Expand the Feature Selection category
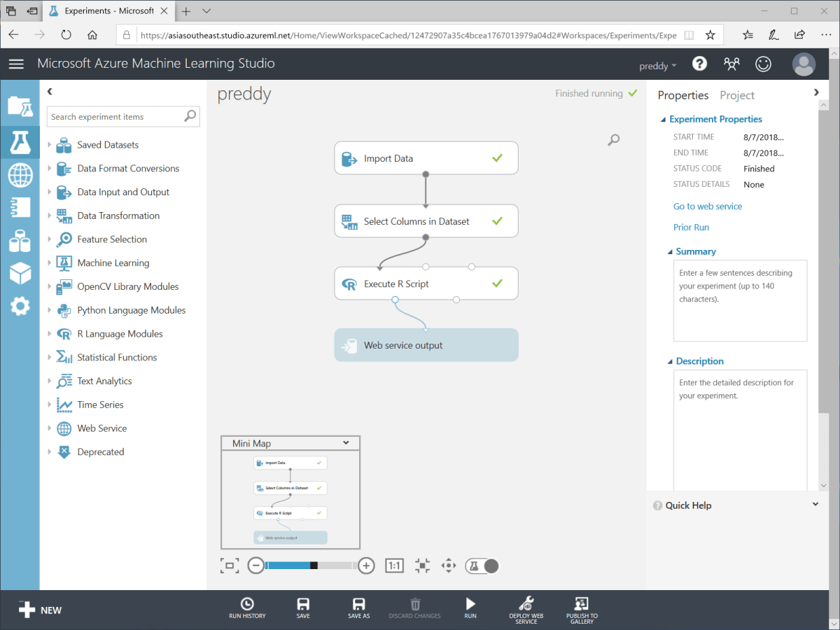Screen dimensions: 840x630 [x=50, y=239]
